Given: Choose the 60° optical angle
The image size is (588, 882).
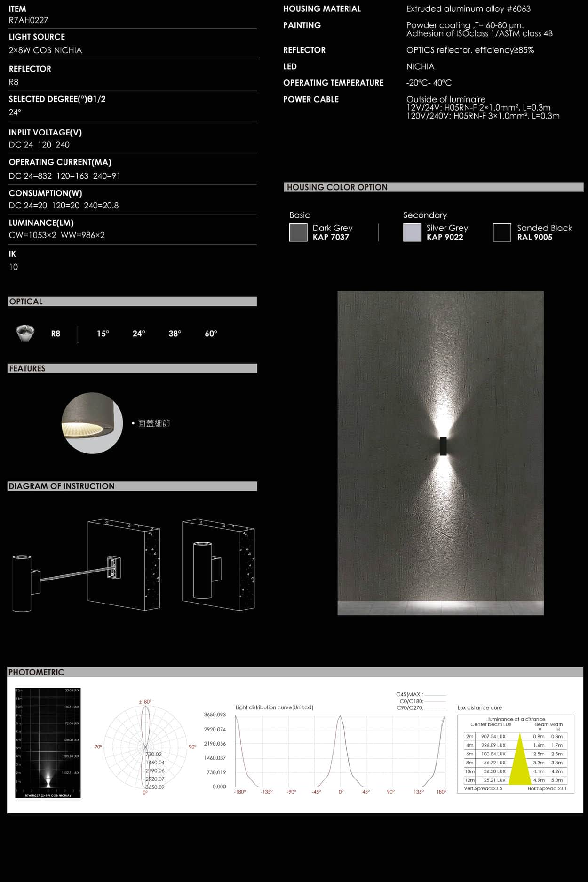Looking at the screenshot, I should pos(211,334).
